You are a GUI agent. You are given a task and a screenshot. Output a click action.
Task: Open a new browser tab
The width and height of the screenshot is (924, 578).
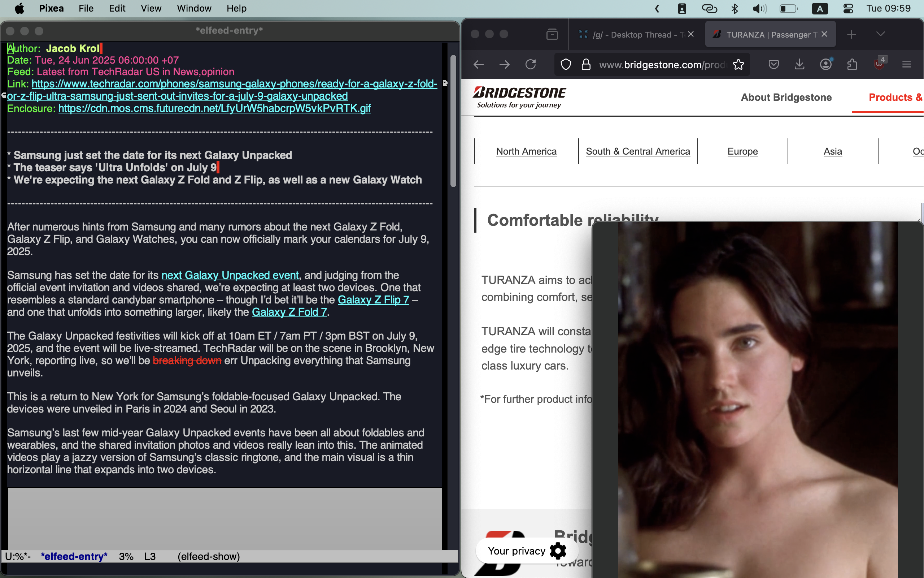point(851,34)
